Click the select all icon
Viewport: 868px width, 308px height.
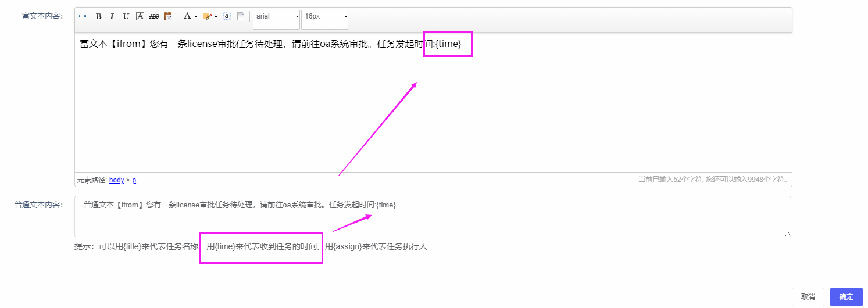click(x=227, y=16)
